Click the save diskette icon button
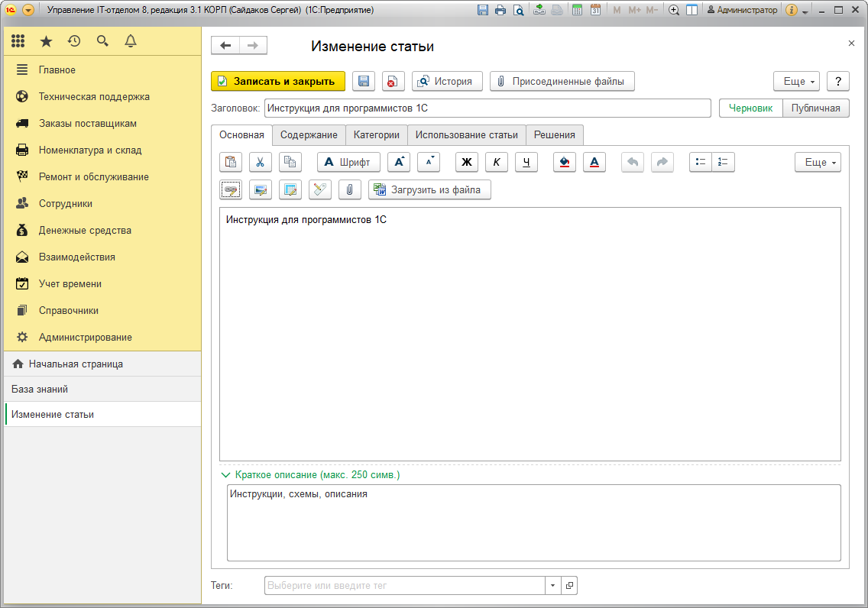Image resolution: width=868 pixels, height=608 pixels. coord(364,81)
